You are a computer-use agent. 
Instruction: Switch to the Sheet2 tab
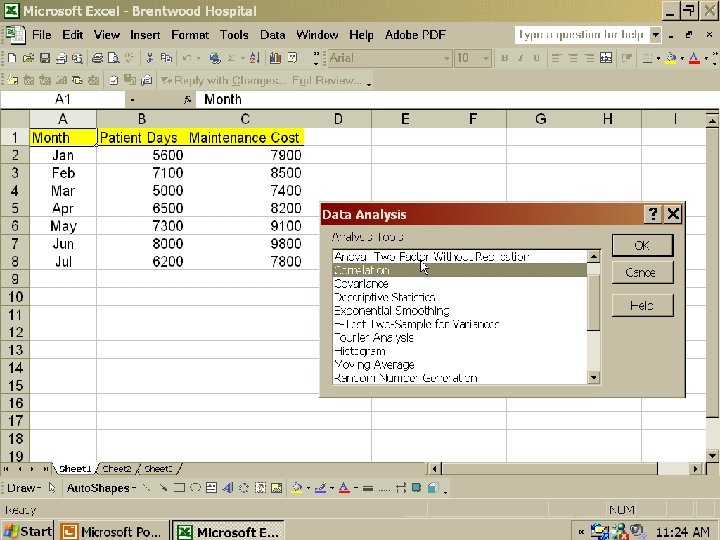117,468
